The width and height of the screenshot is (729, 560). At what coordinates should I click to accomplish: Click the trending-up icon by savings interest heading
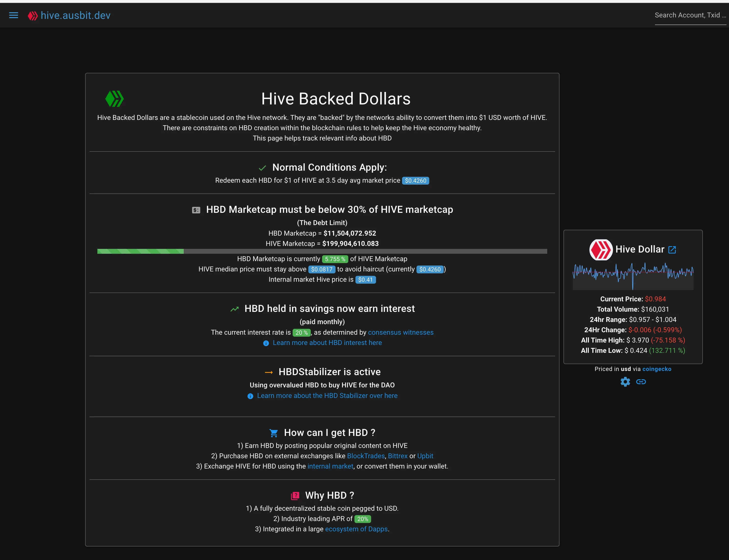[x=234, y=309]
